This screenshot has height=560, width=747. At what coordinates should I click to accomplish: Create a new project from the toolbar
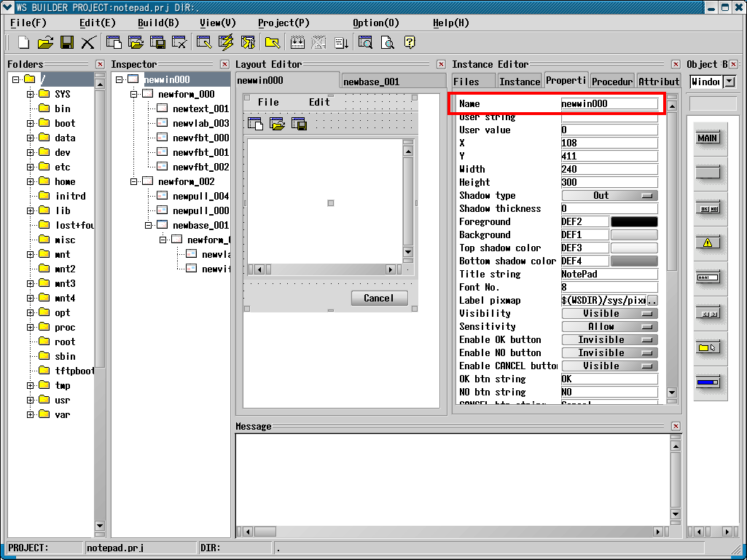(x=23, y=42)
